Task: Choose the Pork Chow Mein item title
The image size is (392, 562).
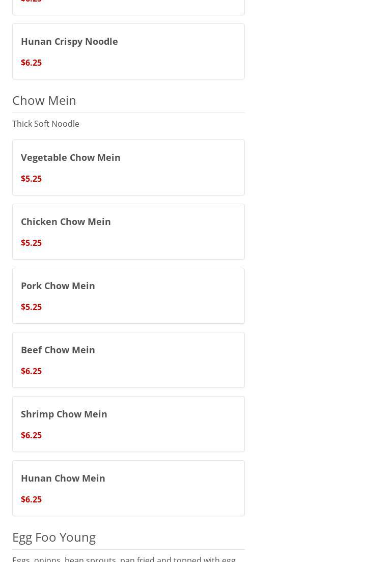Action: 58,286
